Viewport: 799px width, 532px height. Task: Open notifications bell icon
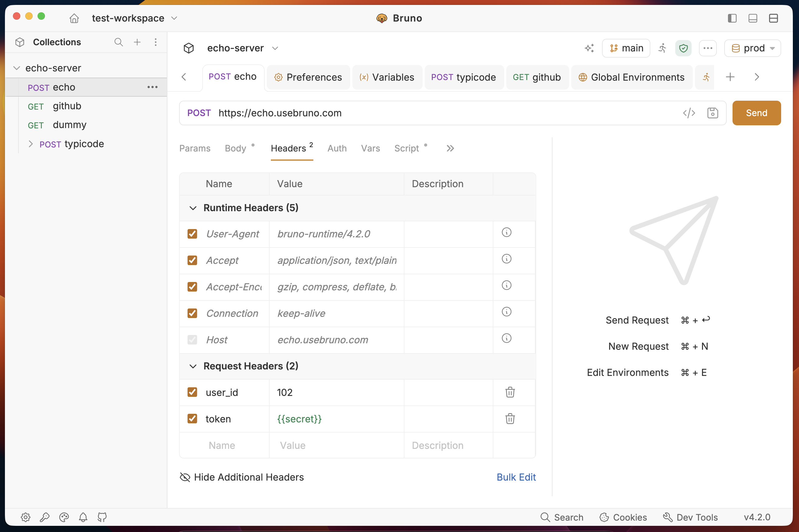[x=83, y=517]
